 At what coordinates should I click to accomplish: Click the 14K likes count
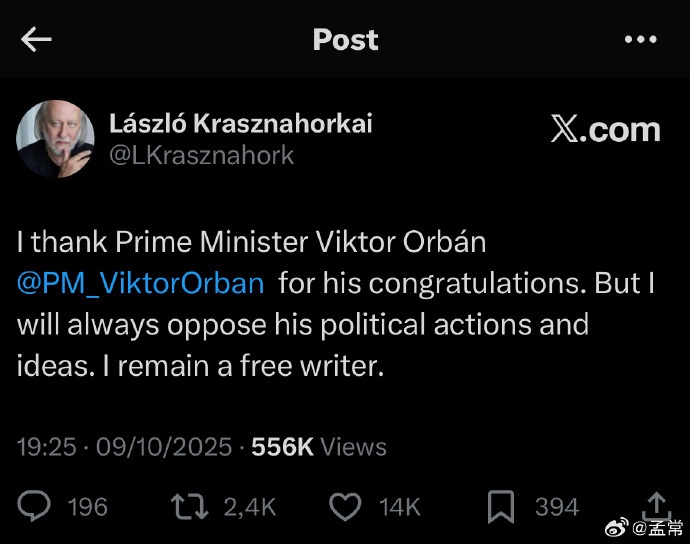click(x=399, y=507)
